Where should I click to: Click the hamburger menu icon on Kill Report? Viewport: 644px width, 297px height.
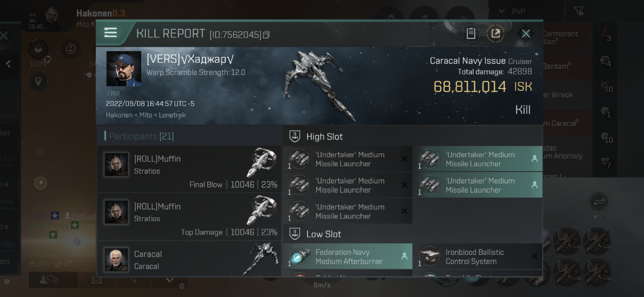point(110,34)
